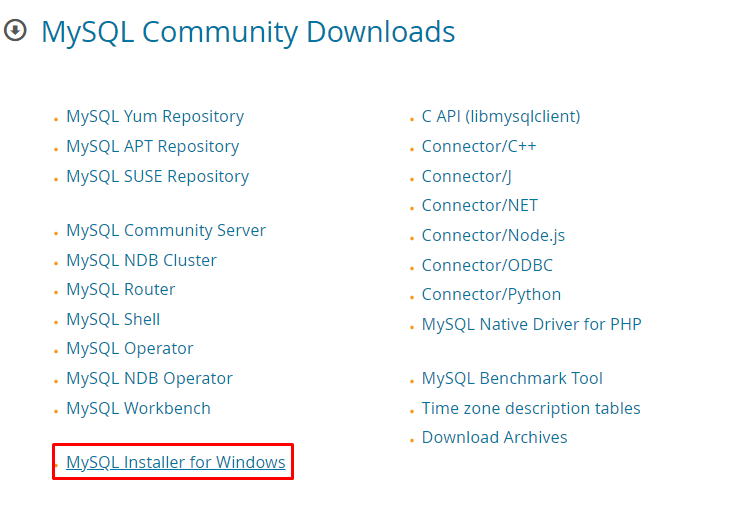The width and height of the screenshot is (740, 508).
Task: Open Time zone description tables
Action: (x=531, y=408)
